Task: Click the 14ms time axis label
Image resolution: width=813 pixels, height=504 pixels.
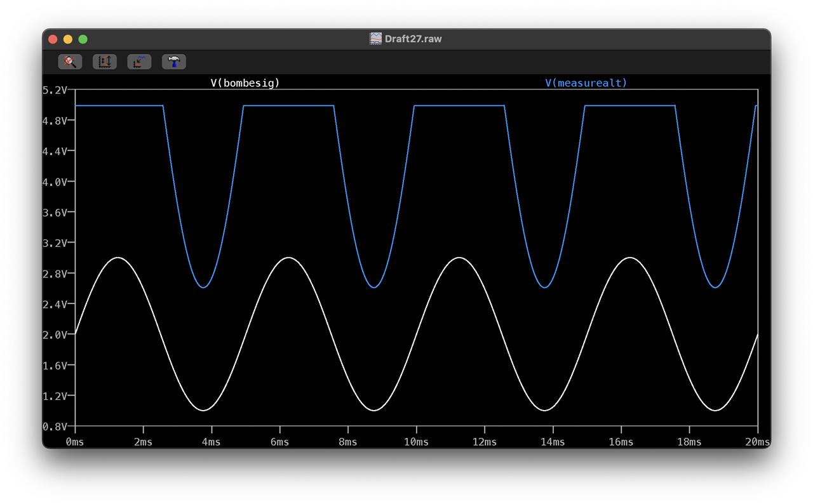Action: (553, 442)
